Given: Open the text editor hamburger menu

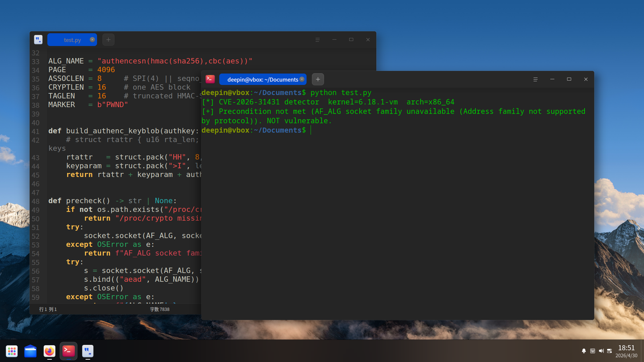Looking at the screenshot, I should click(x=318, y=40).
